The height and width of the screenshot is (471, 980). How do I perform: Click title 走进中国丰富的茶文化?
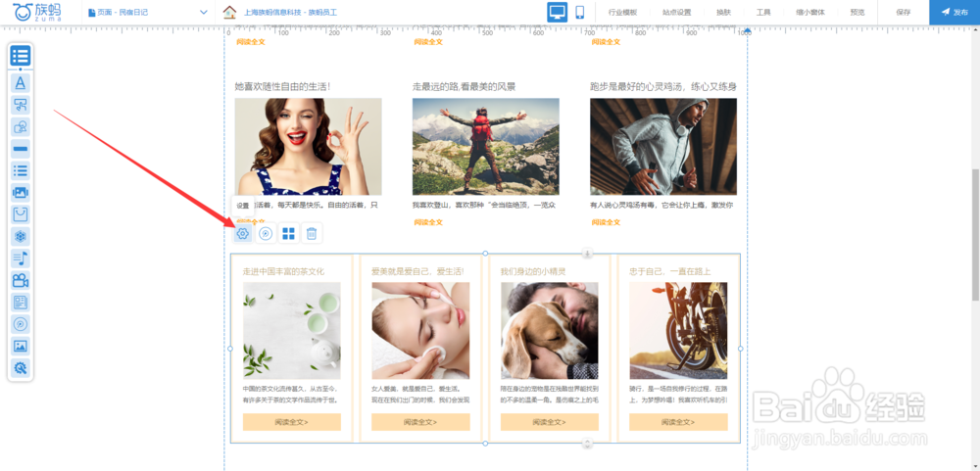pos(284,272)
